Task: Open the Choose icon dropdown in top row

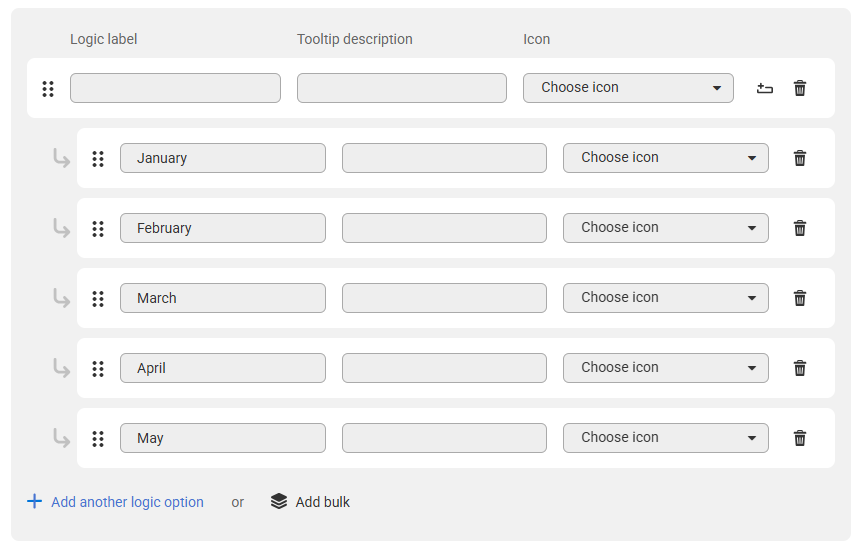Action: coord(628,88)
